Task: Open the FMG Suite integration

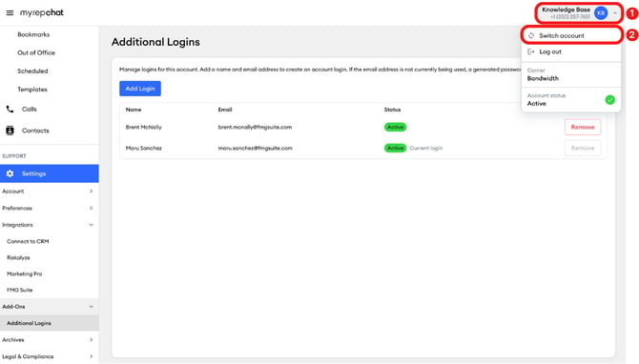Action: pos(20,290)
